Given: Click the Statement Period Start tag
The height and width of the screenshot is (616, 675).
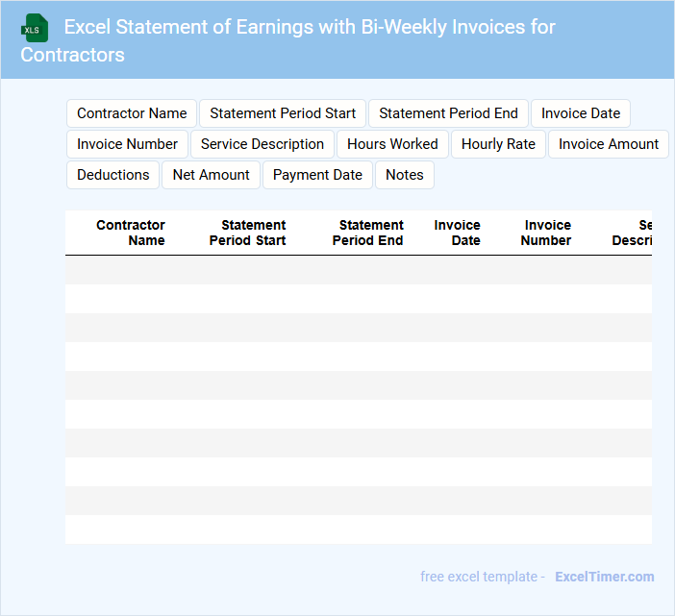Looking at the screenshot, I should [283, 113].
